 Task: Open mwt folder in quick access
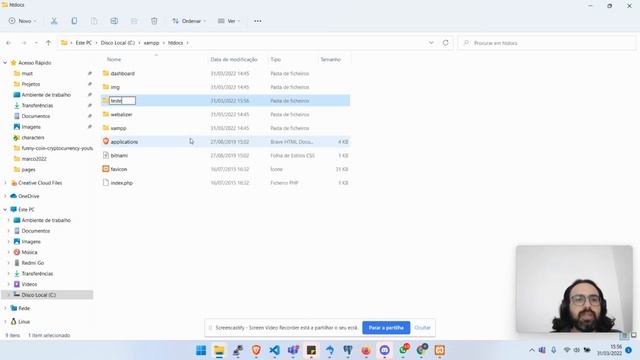point(27,73)
